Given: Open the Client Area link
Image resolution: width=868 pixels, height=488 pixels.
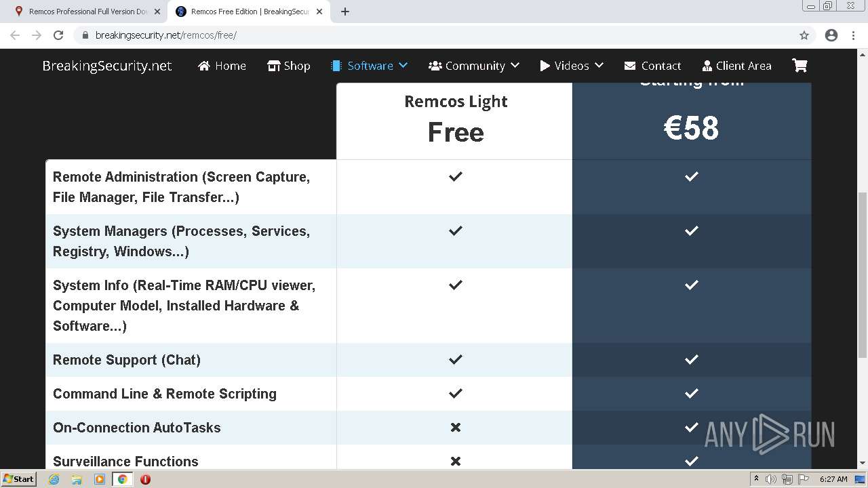Looking at the screenshot, I should click(x=736, y=66).
